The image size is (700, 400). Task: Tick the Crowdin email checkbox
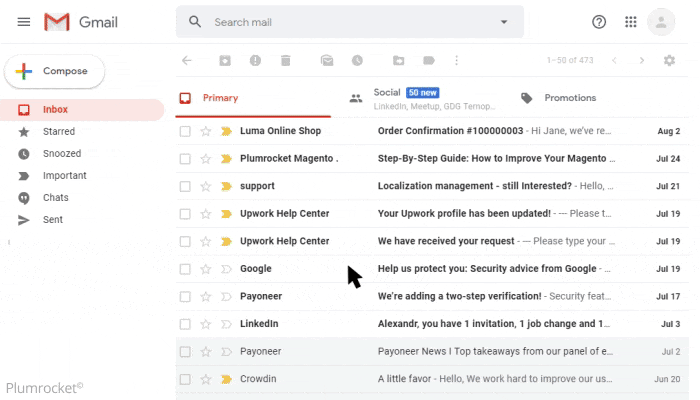tap(185, 379)
